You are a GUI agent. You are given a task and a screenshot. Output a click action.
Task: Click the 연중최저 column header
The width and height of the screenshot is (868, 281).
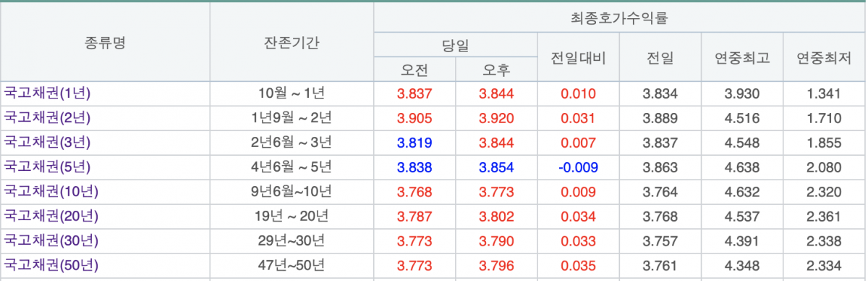tap(824, 57)
